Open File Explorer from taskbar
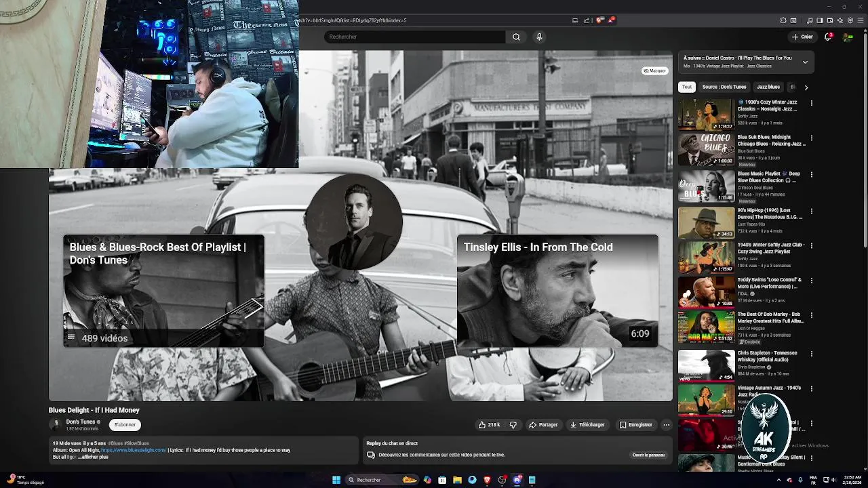Screen dimensions: 868x488 pyautogui.click(x=457, y=480)
